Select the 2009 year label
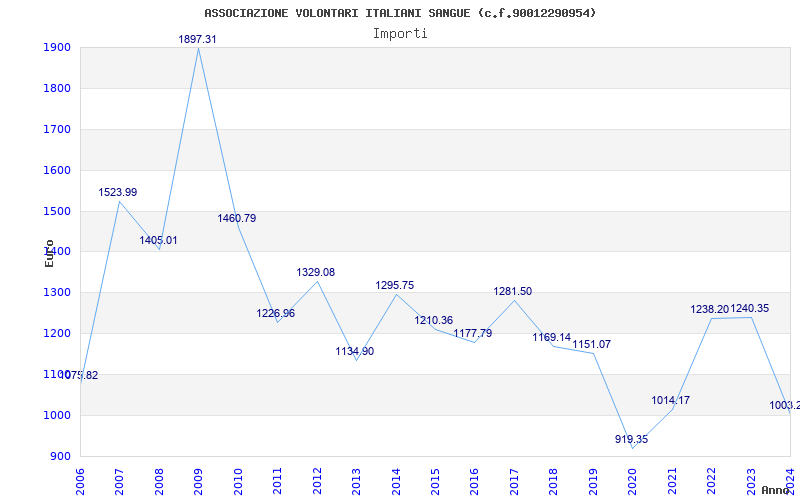Viewport: 800px width, 500px height. [x=198, y=482]
